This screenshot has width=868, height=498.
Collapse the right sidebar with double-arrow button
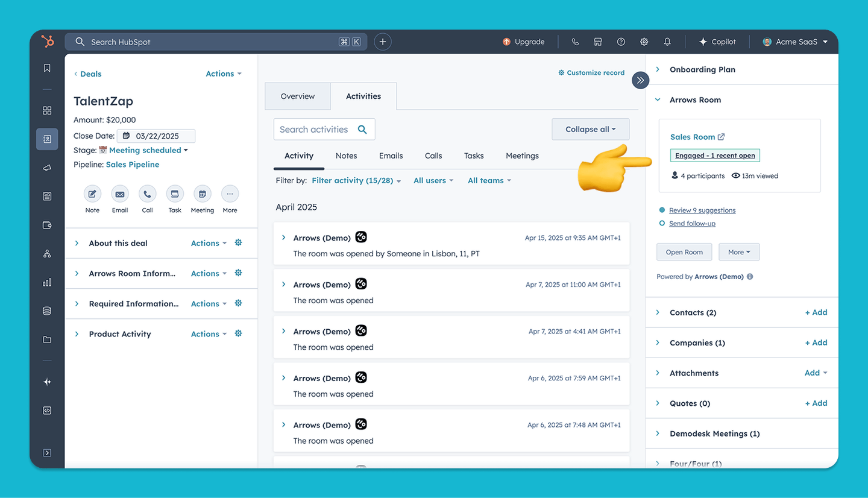pos(640,80)
